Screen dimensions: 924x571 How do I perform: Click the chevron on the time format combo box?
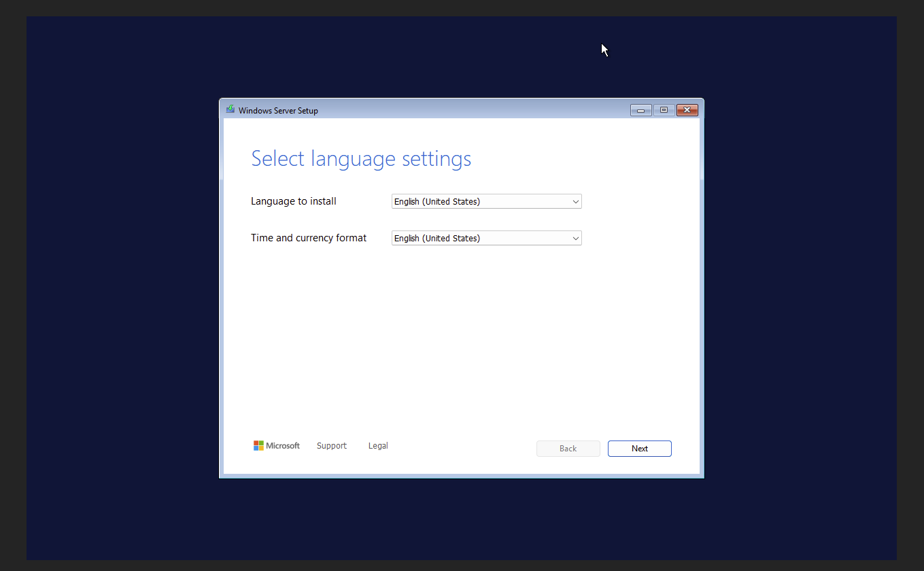(x=575, y=238)
